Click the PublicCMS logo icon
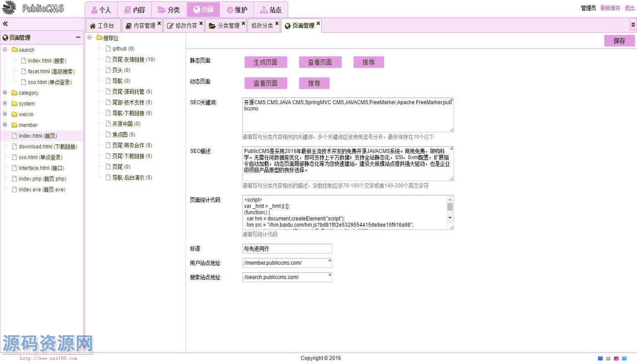Screen dimensions: 637x364 (9, 8)
